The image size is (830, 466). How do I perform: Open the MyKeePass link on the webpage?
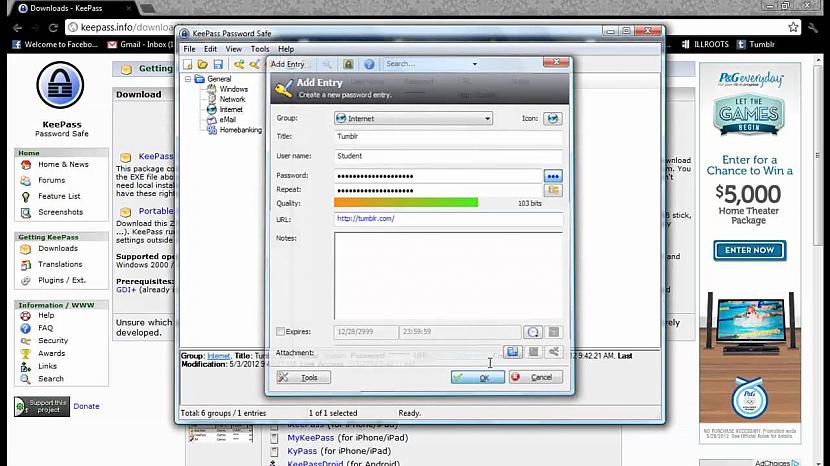311,438
